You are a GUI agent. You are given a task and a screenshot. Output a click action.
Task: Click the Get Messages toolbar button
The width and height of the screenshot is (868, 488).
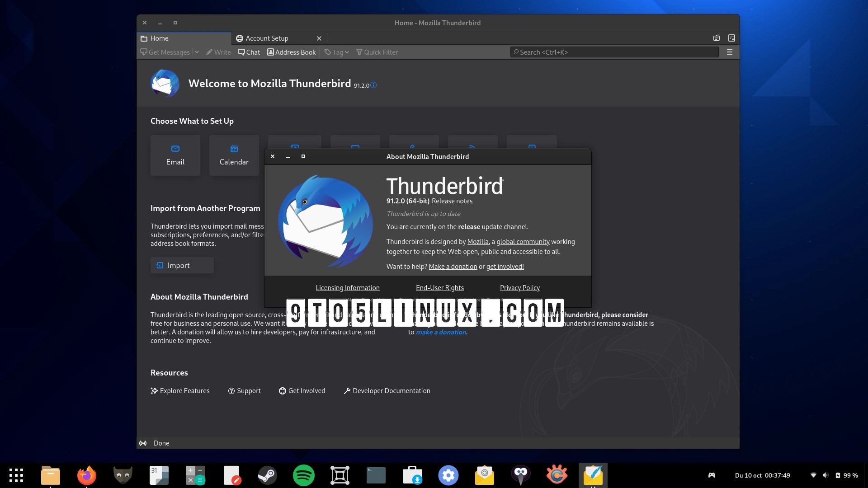[x=165, y=52]
